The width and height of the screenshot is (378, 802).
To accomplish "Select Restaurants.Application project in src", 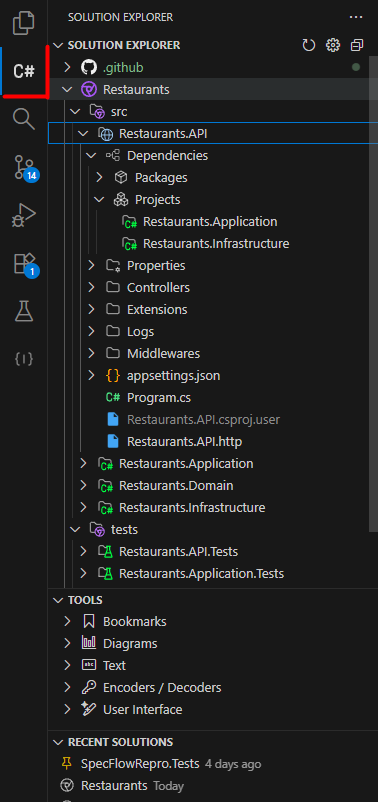I will [186, 463].
